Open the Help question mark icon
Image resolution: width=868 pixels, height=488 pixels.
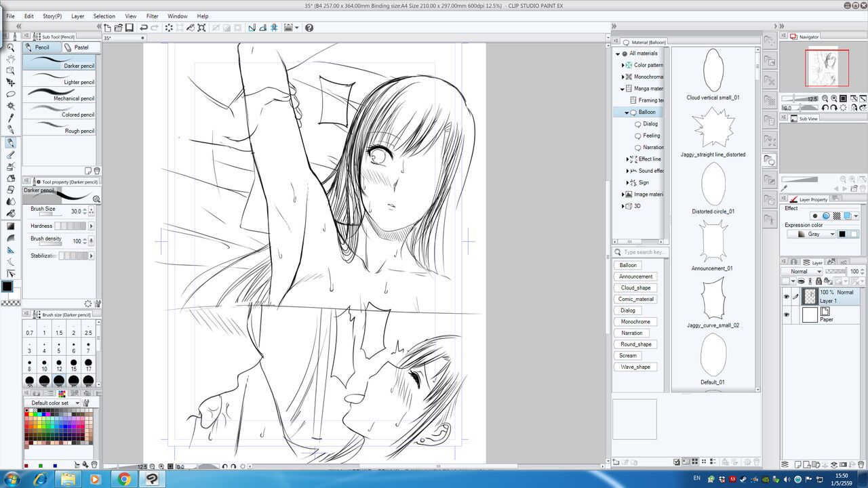pos(309,28)
